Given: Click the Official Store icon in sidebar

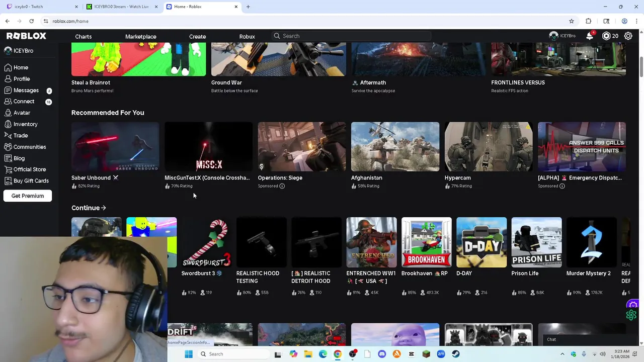Looking at the screenshot, I should (x=8, y=169).
